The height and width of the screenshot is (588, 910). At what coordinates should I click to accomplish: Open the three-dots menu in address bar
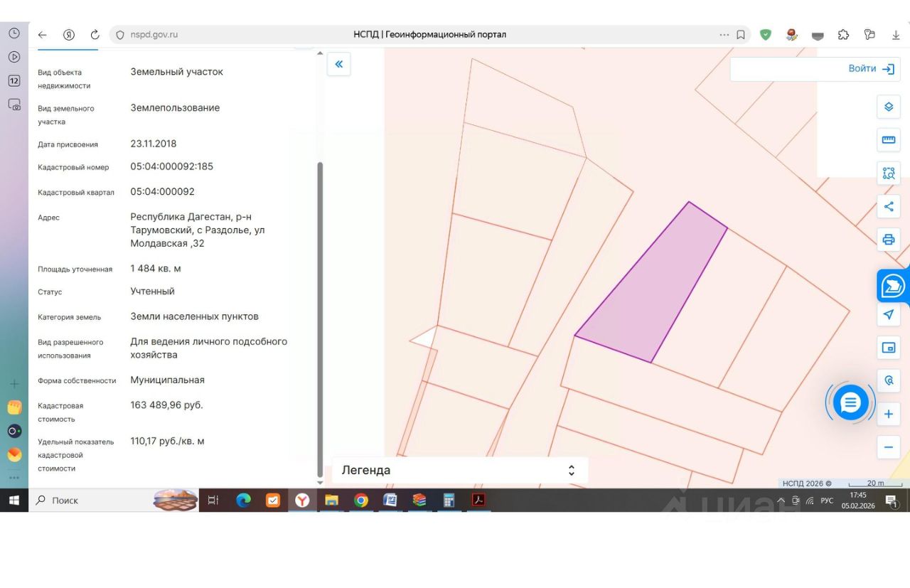point(724,35)
